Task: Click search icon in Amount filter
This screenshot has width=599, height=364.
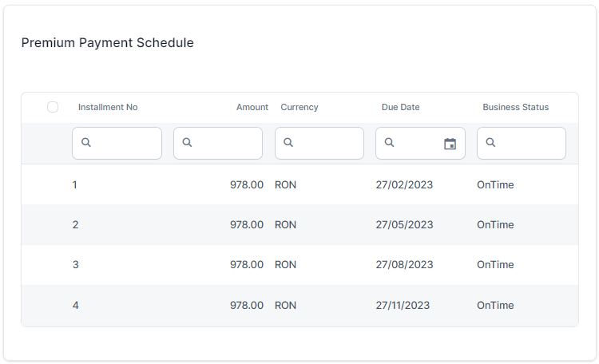Action: coord(187,143)
